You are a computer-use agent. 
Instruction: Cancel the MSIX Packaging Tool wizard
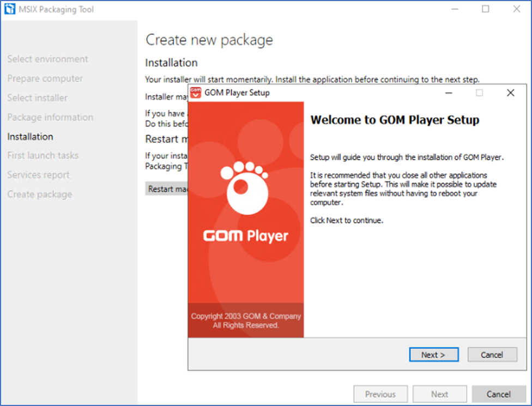click(498, 394)
